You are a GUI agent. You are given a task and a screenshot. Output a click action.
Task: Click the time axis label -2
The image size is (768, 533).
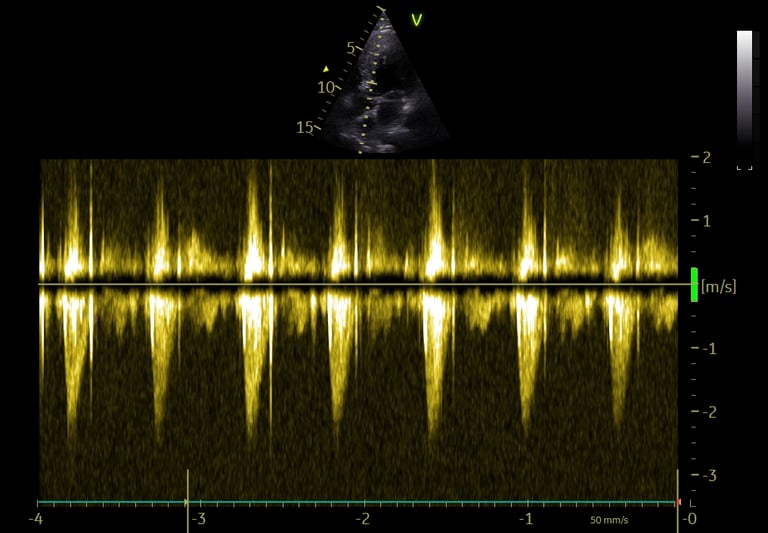362,519
